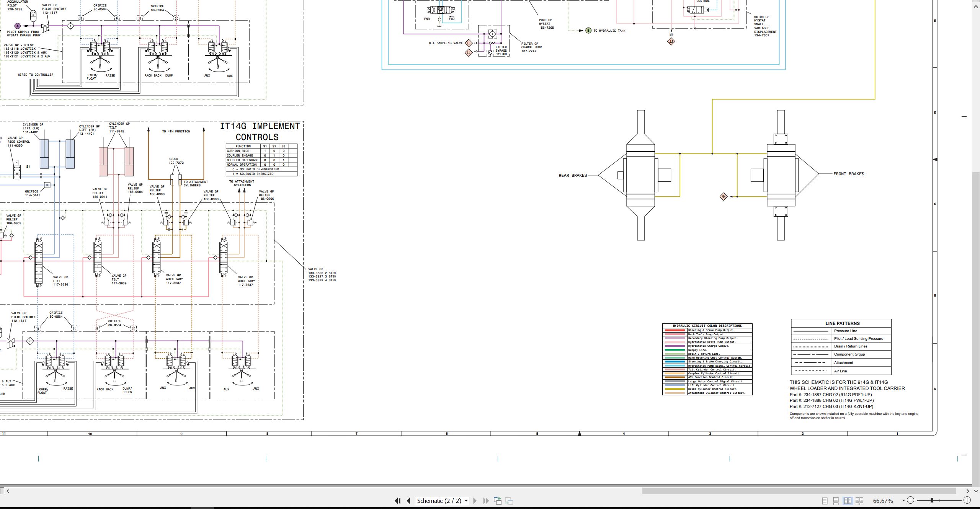Click the NORMAL OPERATION function row

261,165
